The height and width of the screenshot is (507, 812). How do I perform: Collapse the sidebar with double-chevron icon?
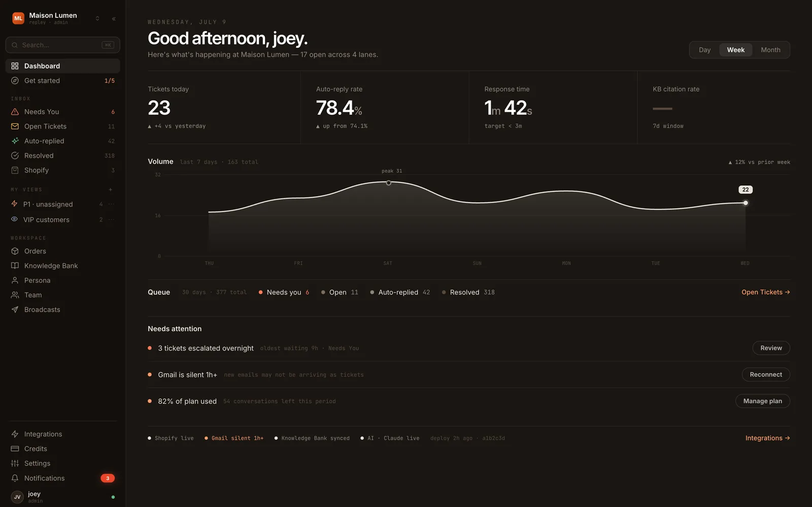coord(114,19)
